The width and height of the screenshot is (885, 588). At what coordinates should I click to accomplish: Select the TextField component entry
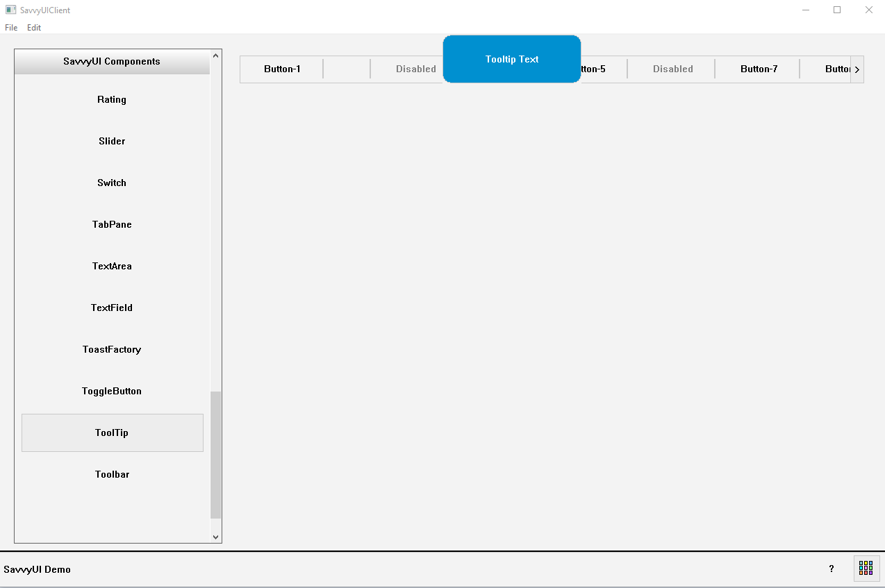[112, 308]
